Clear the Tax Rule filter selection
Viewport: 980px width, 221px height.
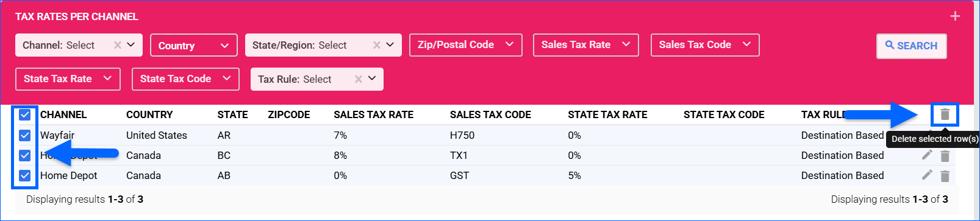click(x=359, y=79)
